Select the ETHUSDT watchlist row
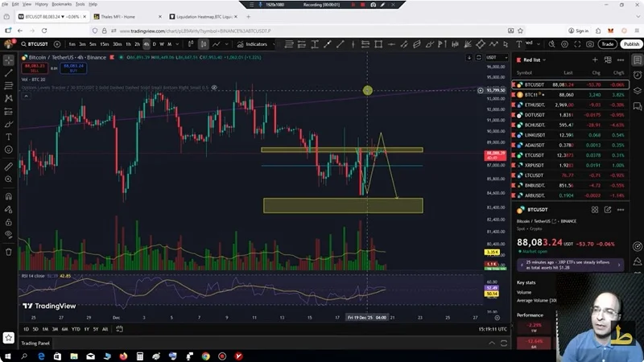 click(536, 105)
